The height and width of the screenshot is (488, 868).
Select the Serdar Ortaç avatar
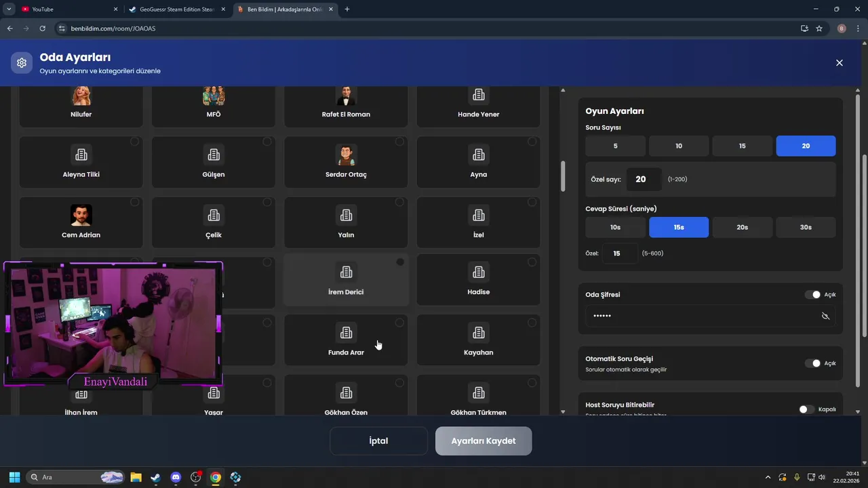tap(346, 155)
